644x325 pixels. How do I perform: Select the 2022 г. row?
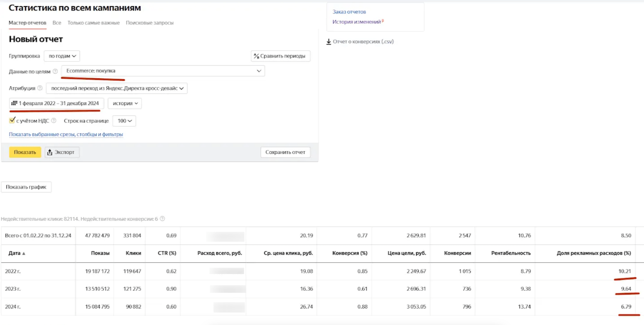coord(322,271)
